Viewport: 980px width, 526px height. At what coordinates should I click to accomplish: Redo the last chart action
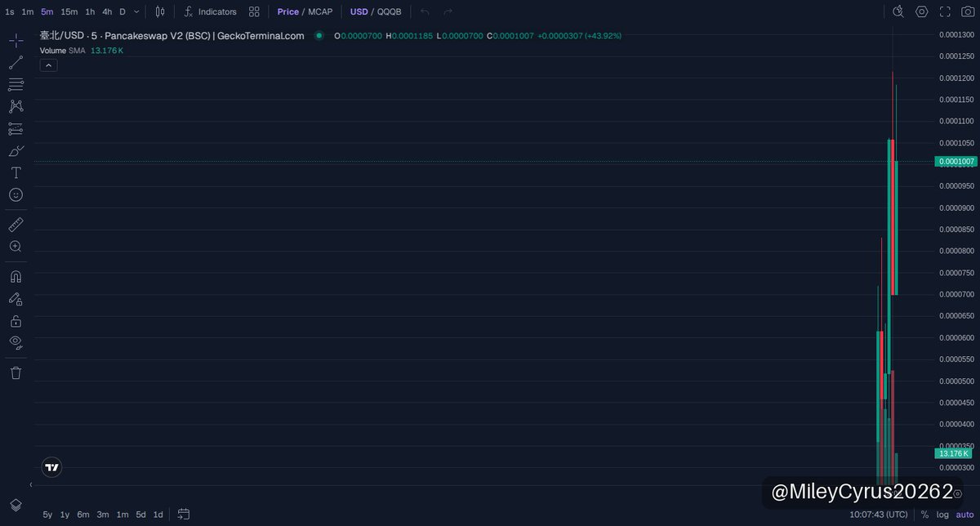(x=448, y=11)
